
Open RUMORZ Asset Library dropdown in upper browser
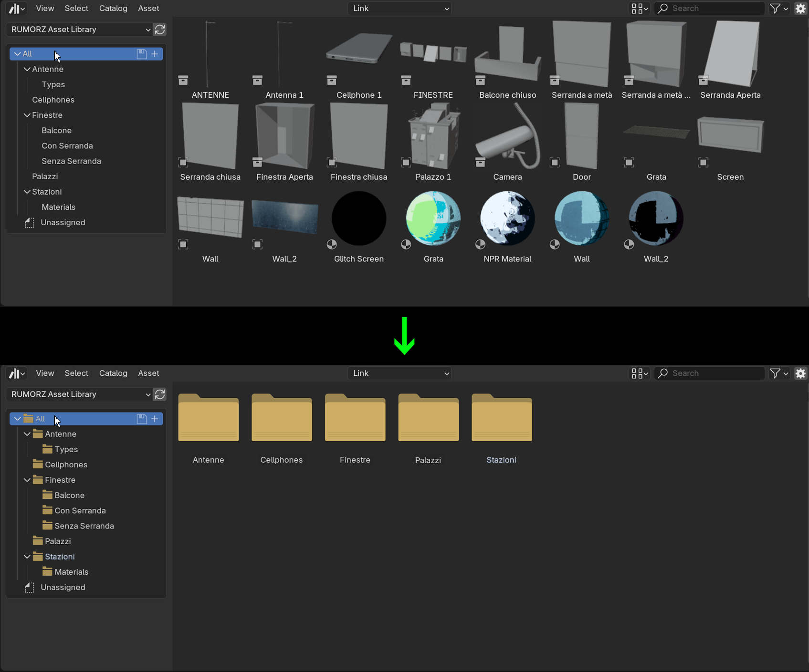pos(80,30)
